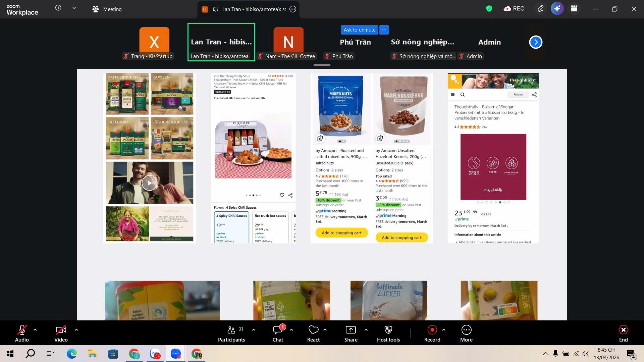Unmute the microphone via Audio button
Viewport: 644px width, 362px height.
point(22,330)
